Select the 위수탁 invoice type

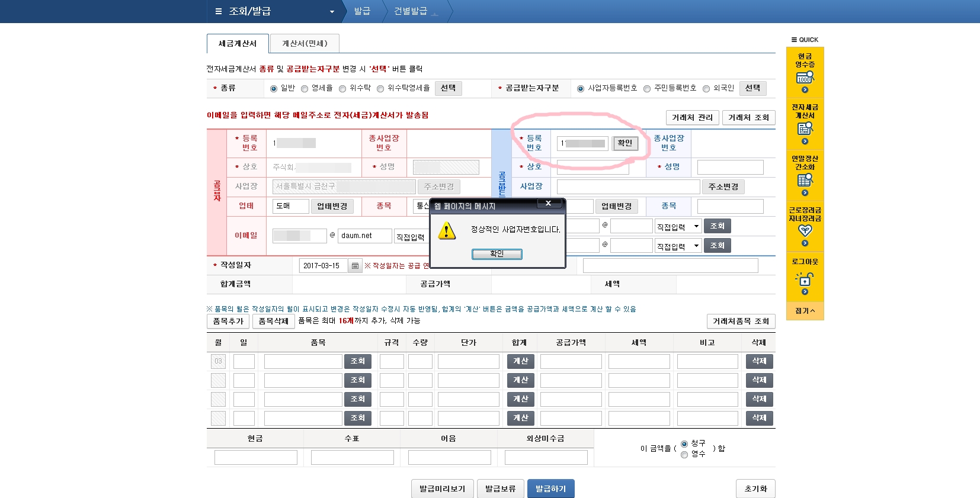(x=342, y=89)
